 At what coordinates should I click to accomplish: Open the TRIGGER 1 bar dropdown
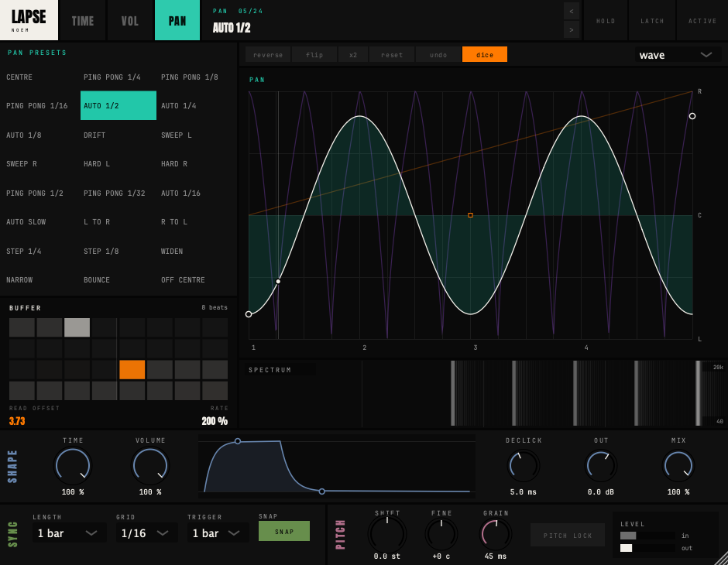(x=216, y=533)
